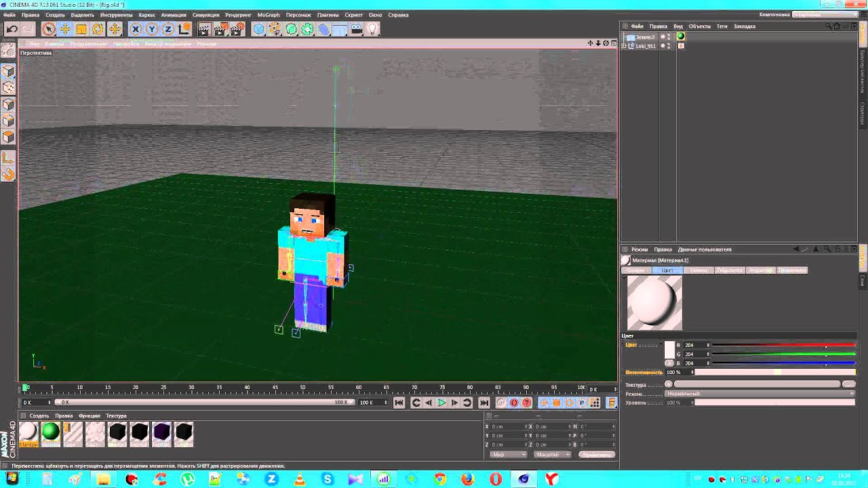Play animation forward
This screenshot has width=868, height=488.
(x=441, y=403)
